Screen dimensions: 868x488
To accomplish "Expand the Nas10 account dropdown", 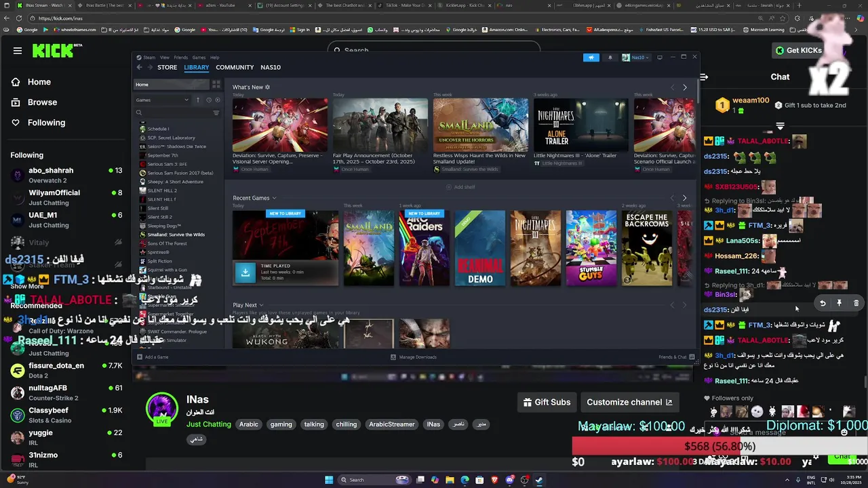I will pos(636,58).
